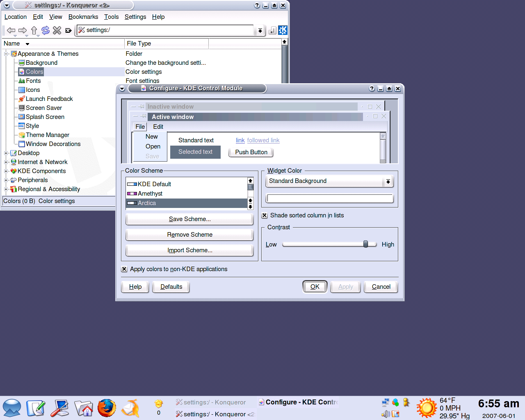Click the Window Decorations icon

22,144
